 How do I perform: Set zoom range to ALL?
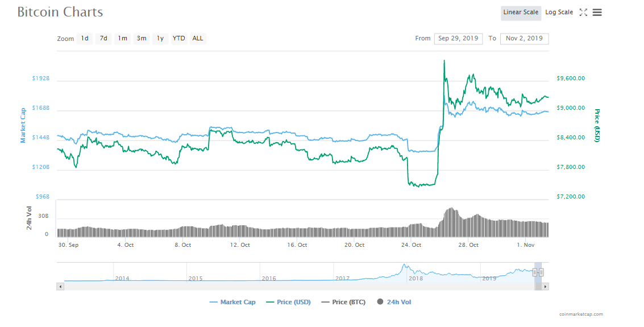click(198, 39)
